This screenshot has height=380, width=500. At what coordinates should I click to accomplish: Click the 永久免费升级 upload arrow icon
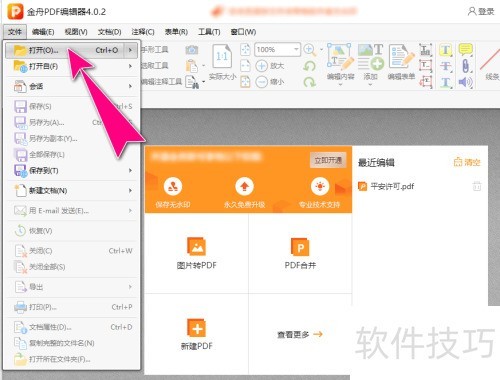(x=245, y=187)
